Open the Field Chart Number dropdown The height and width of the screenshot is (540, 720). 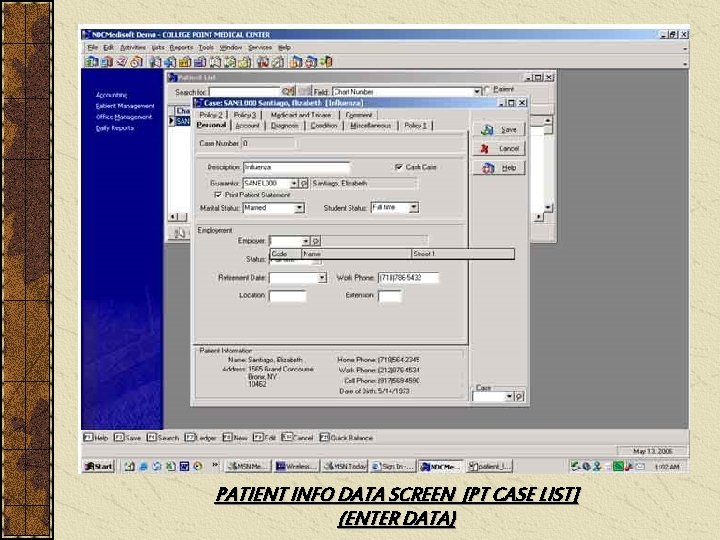477,92
